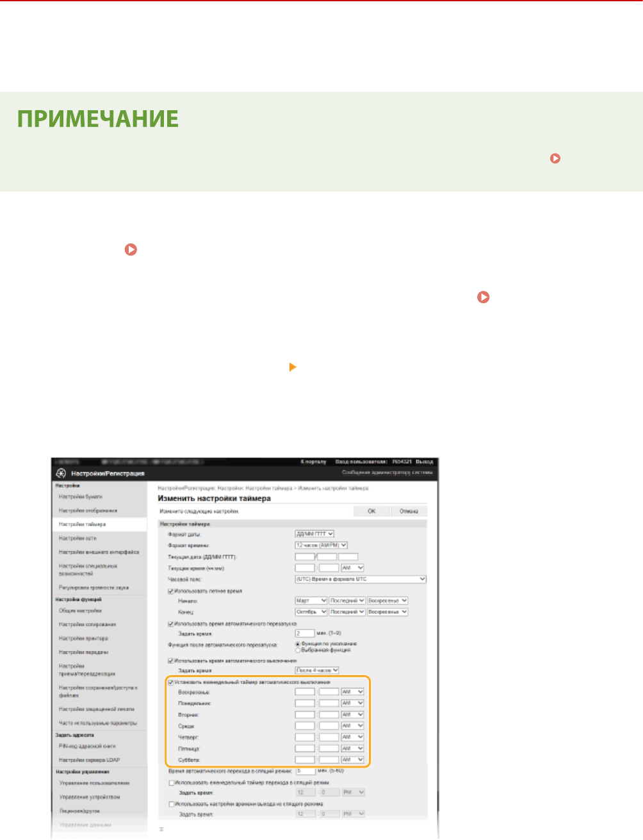The width and height of the screenshot is (643, 840).
Task: Click the current date day input field
Action: 305,557
